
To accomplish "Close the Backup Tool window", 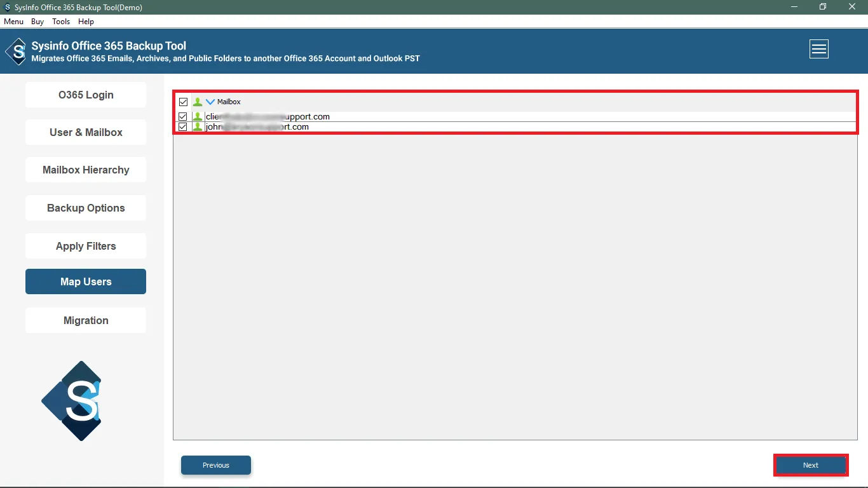I will pos(852,7).
